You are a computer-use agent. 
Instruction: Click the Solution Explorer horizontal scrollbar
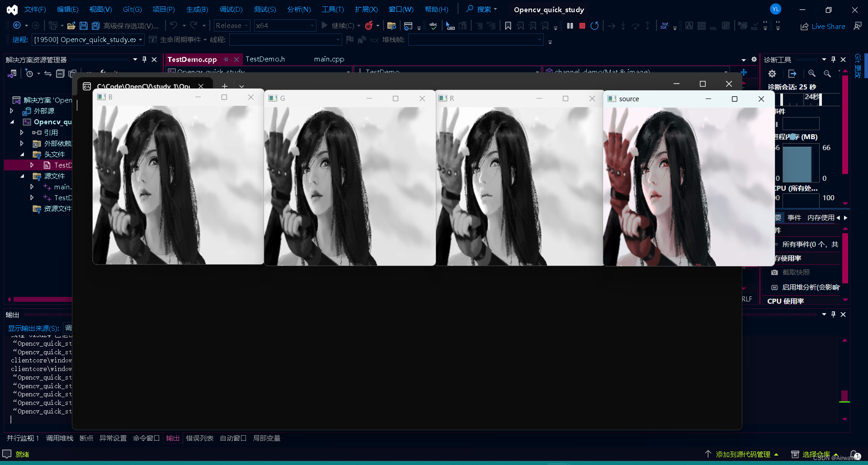(x=42, y=299)
